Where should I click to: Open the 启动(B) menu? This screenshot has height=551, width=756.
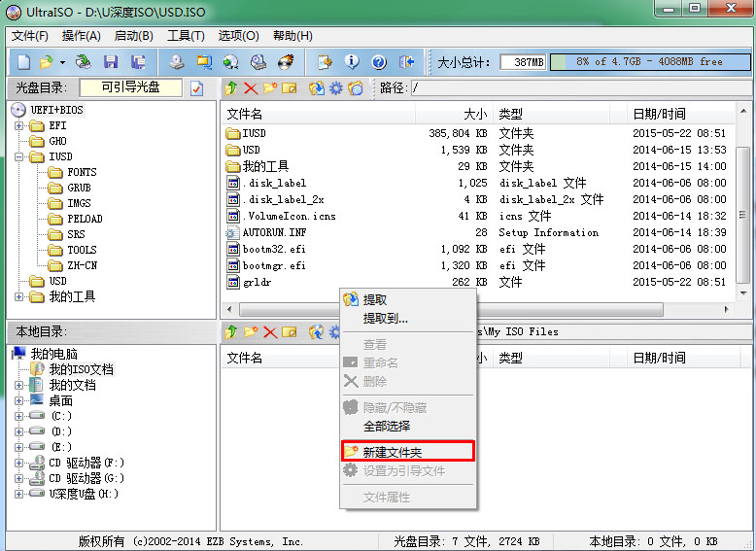133,36
